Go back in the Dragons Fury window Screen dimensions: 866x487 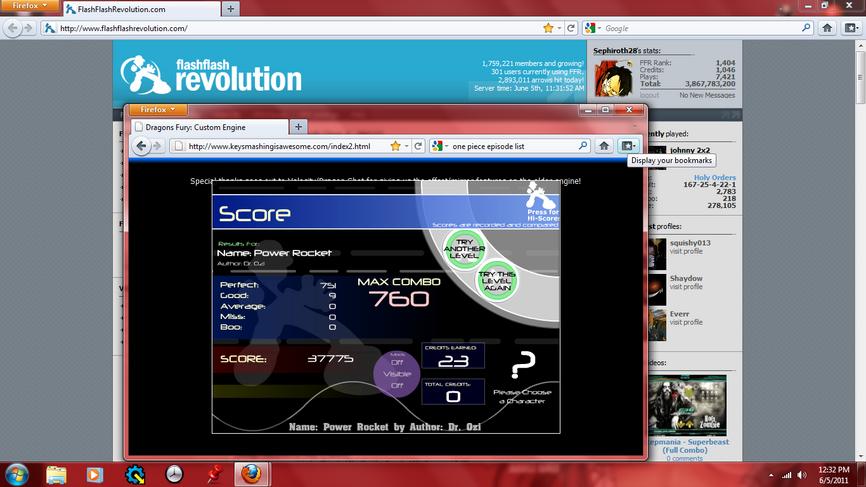pos(141,146)
